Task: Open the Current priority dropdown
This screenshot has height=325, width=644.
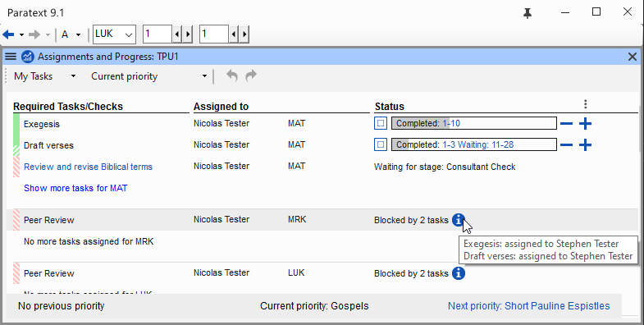Action: [x=148, y=76]
